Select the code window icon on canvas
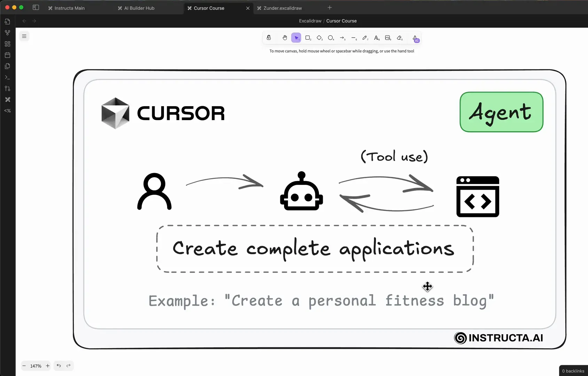The height and width of the screenshot is (376, 588). point(478,197)
